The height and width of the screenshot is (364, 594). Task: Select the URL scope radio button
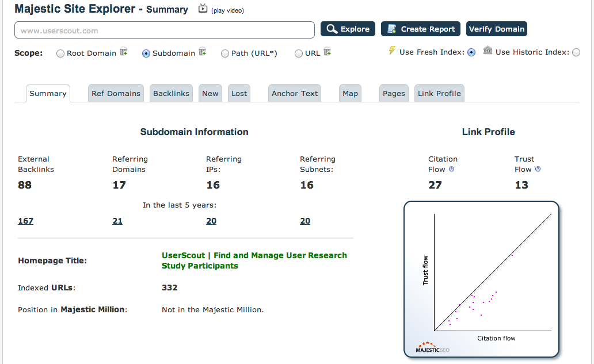[x=299, y=53]
